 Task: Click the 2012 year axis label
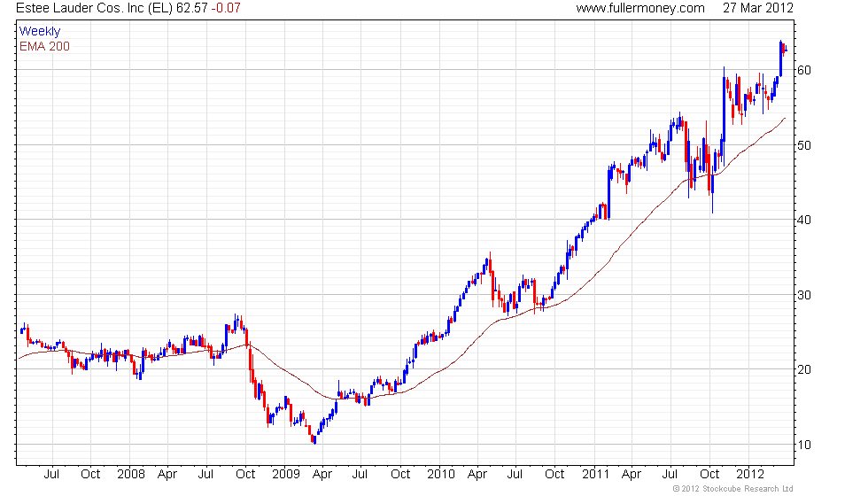tap(750, 475)
